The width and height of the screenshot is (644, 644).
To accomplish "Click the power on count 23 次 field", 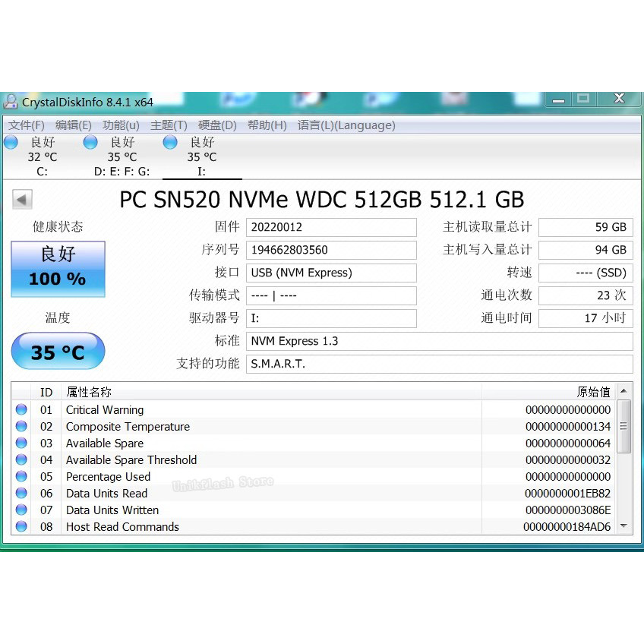I will click(586, 295).
